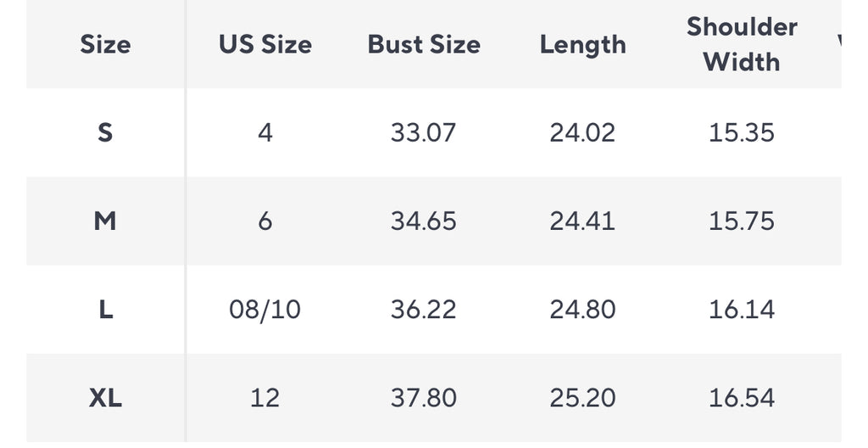
Task: Click the Length column header
Action: tap(583, 44)
